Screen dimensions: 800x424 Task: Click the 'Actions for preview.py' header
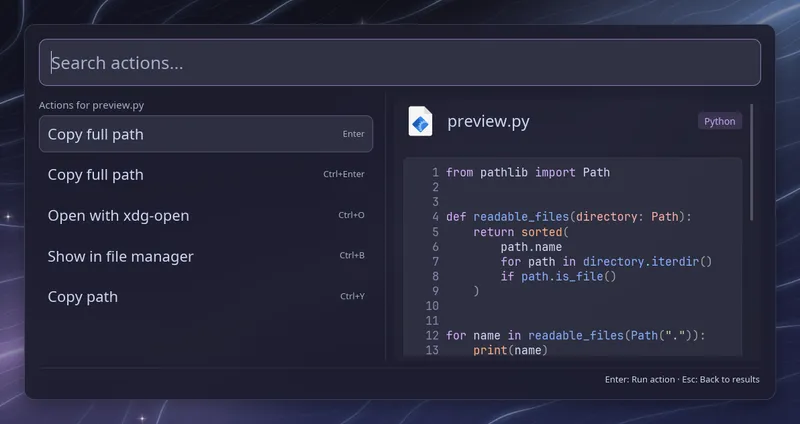[91, 105]
